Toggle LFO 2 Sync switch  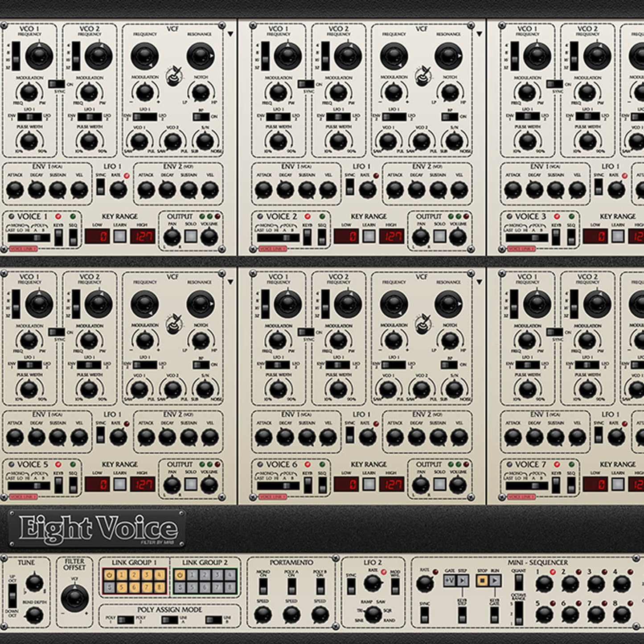[x=351, y=587]
